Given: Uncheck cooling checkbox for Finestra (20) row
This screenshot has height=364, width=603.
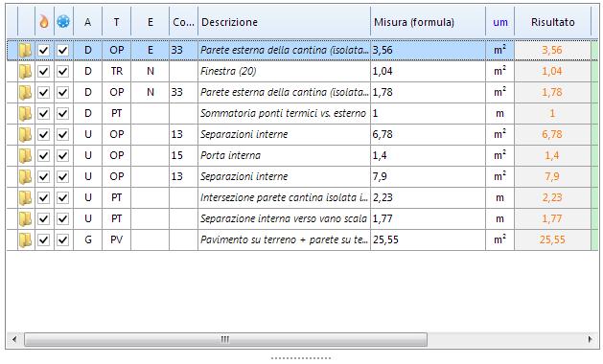Looking at the screenshot, I should (63, 71).
